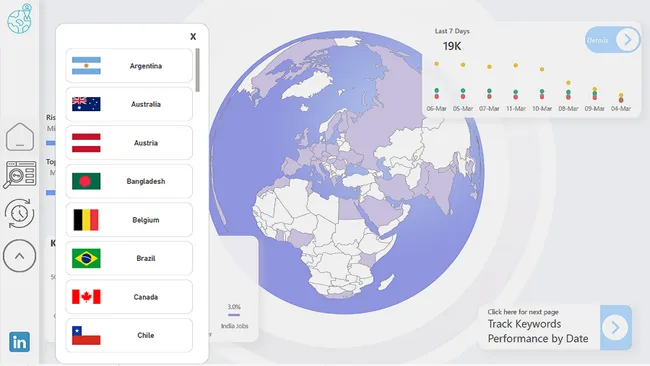Click the Bangladesh flag icon
The image size is (650, 366).
[x=86, y=181]
